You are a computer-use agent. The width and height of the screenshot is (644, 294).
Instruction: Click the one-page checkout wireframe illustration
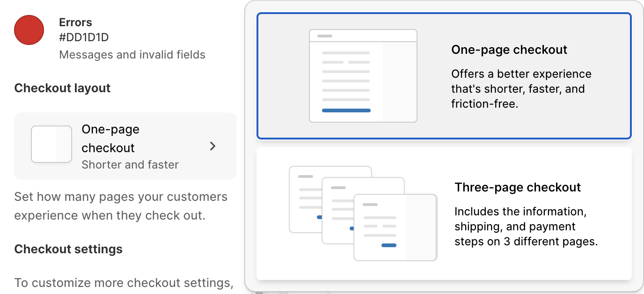(363, 76)
